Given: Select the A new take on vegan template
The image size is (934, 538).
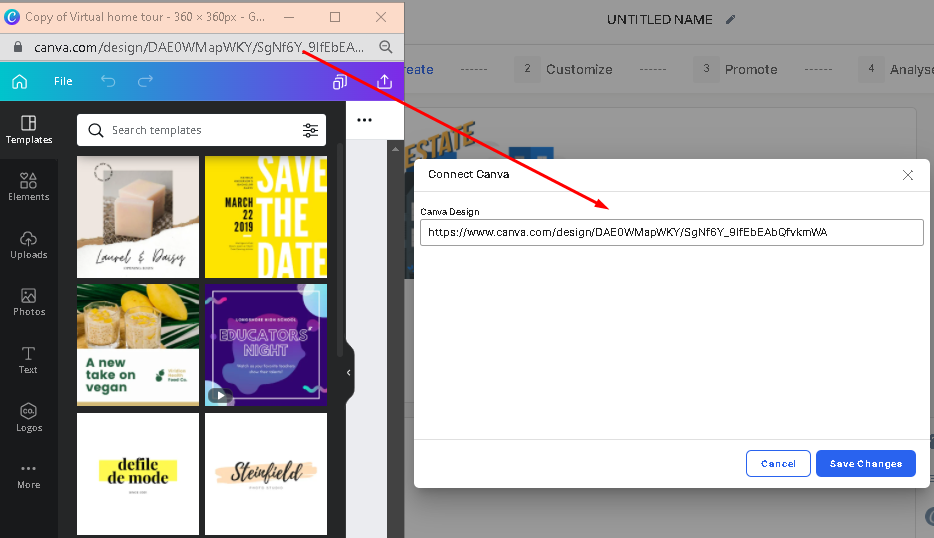Looking at the screenshot, I should tap(138, 345).
